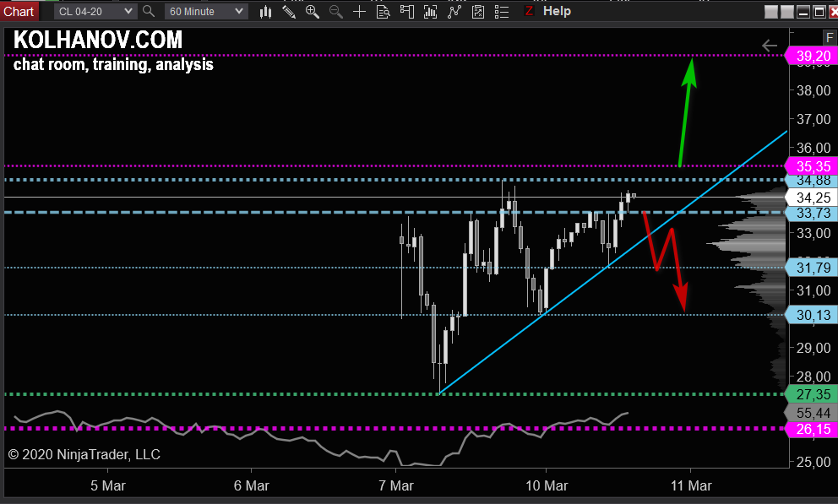
Task: Show the Data Box window
Action: [x=384, y=11]
